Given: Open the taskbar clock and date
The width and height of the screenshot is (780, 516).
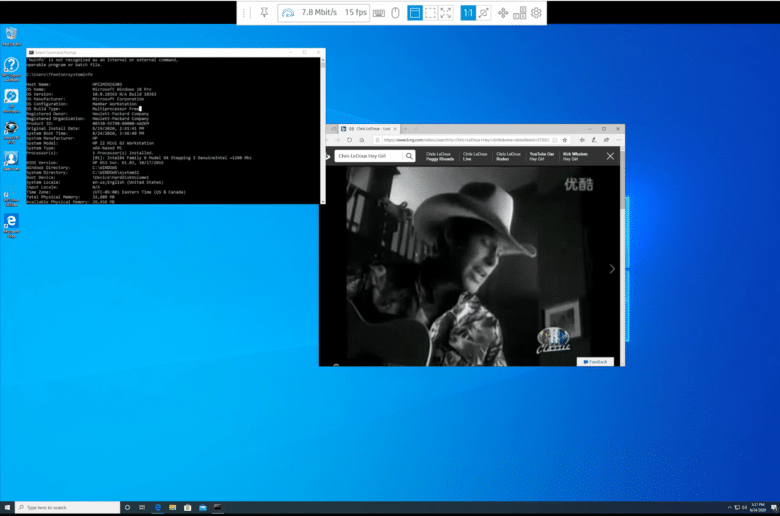Looking at the screenshot, I should pyautogui.click(x=758, y=508).
